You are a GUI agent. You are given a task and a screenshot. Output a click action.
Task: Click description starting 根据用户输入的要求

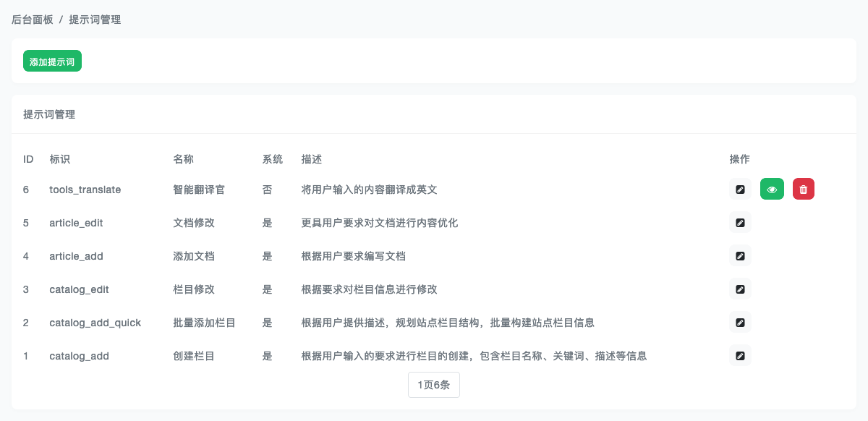click(x=474, y=356)
